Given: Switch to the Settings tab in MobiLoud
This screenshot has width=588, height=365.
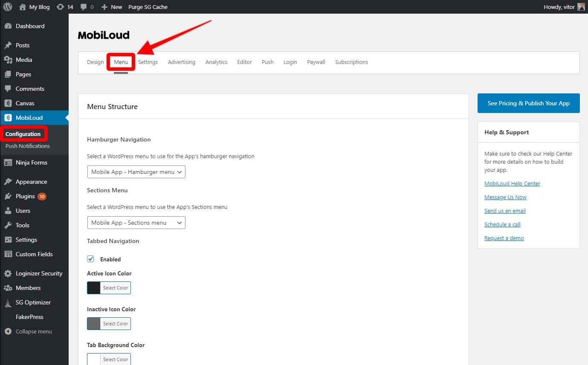Looking at the screenshot, I should 148,62.
